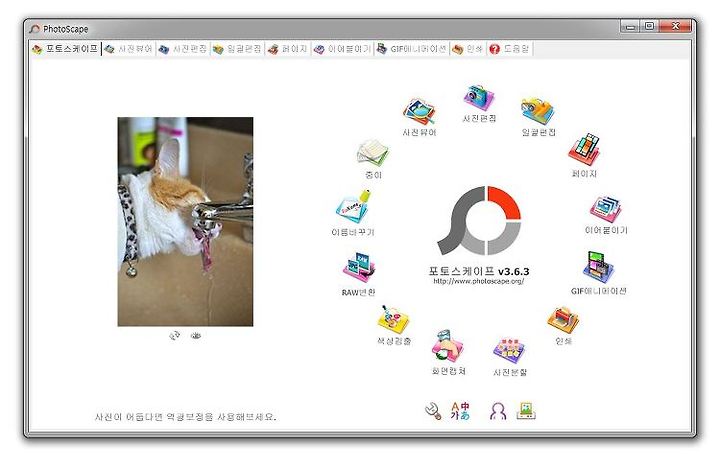The height and width of the screenshot is (469, 720).
Task: Click the refresh arrows icon below the cat photo
Action: click(x=174, y=336)
